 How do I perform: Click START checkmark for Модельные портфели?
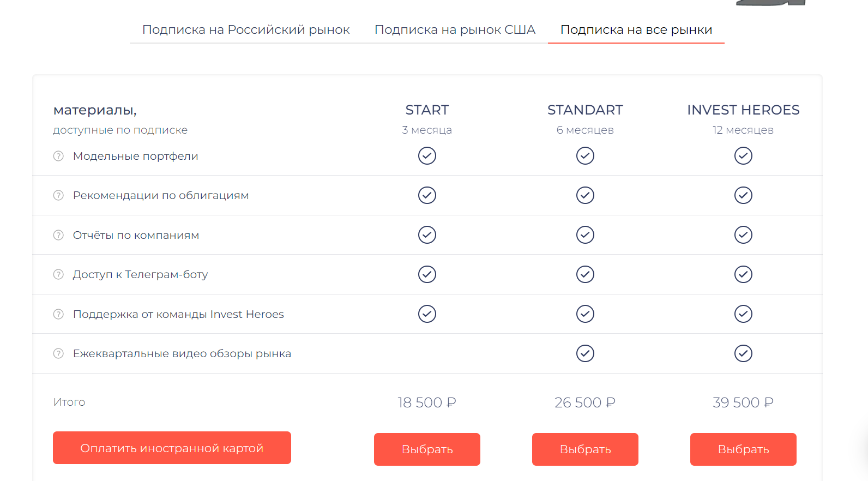pos(427,156)
